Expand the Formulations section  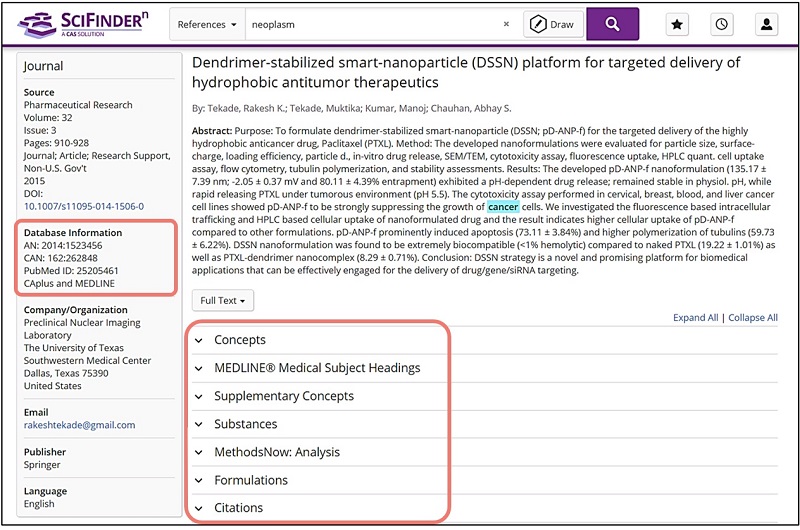(250, 480)
